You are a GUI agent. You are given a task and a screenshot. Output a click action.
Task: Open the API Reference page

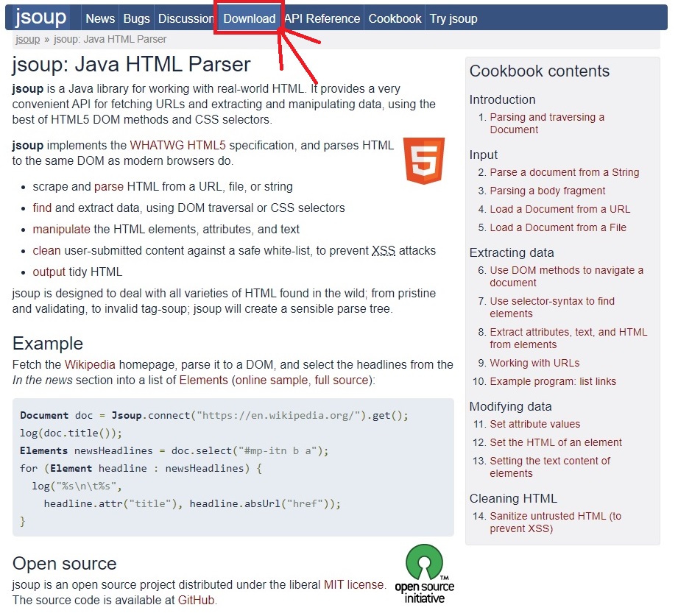tap(322, 18)
